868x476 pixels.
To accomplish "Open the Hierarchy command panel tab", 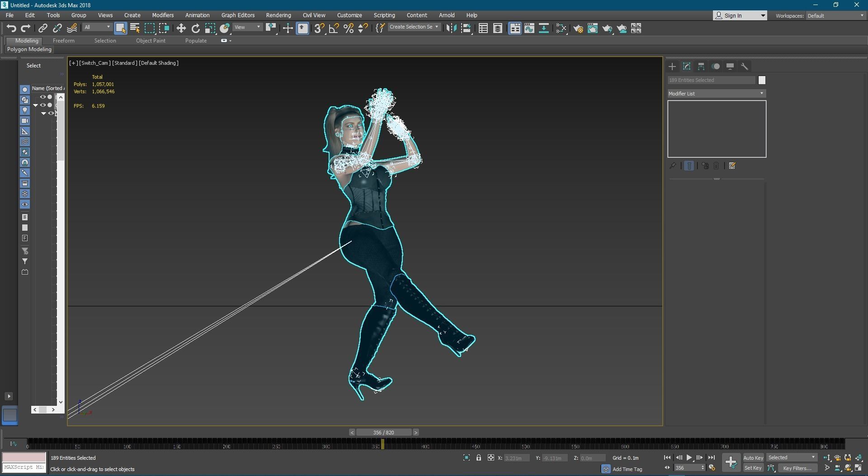I will 701,67.
